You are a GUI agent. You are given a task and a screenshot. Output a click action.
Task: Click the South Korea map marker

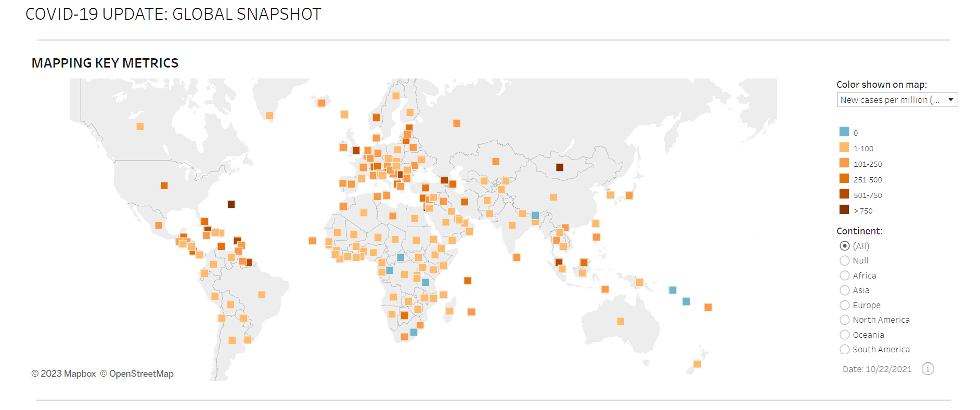[x=610, y=195]
